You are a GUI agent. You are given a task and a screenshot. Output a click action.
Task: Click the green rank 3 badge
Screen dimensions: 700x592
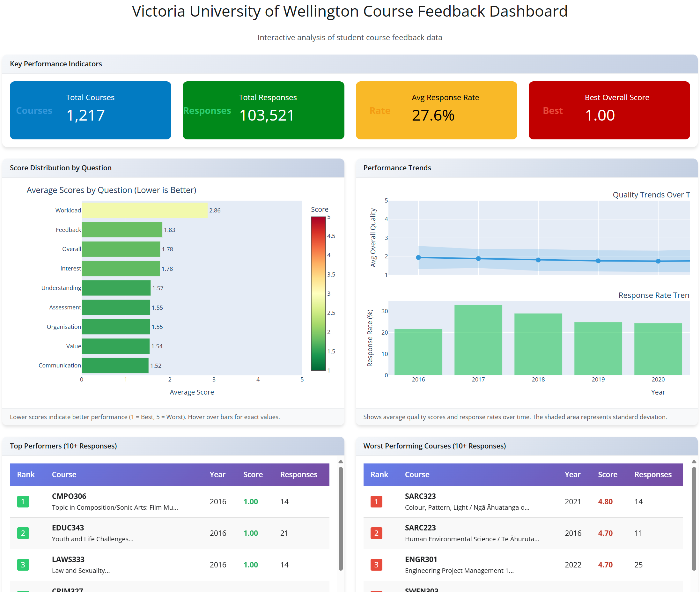tap(23, 565)
